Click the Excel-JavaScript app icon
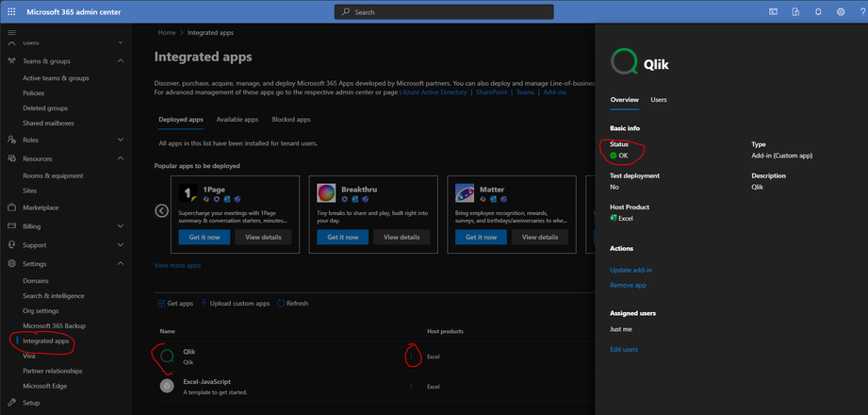The image size is (868, 415). 167,386
